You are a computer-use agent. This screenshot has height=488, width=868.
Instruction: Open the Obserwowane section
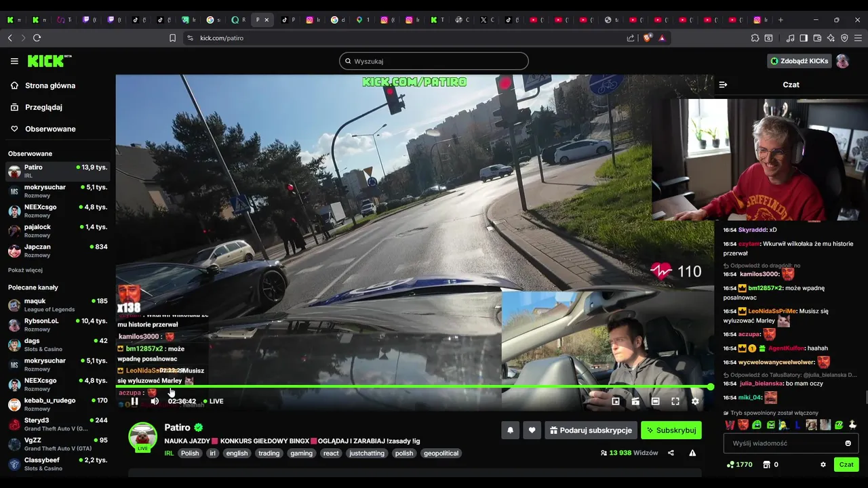[50, 129]
